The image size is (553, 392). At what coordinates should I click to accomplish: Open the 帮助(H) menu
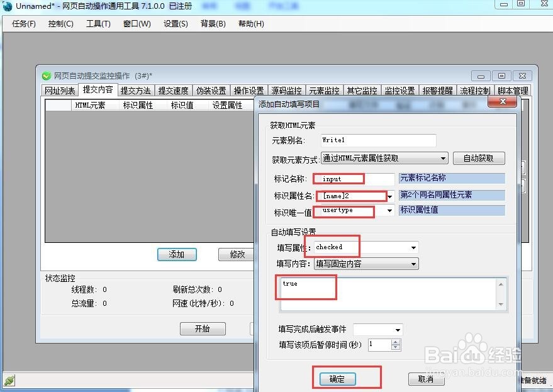(251, 24)
